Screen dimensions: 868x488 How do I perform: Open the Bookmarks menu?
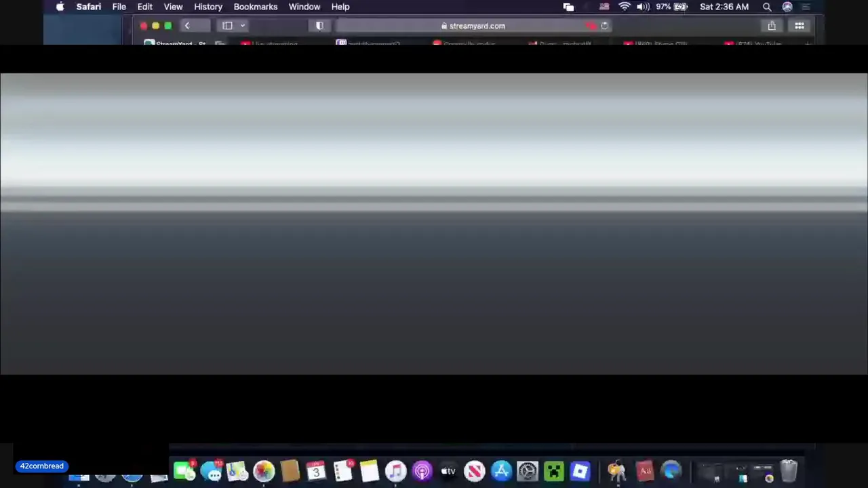(x=256, y=7)
